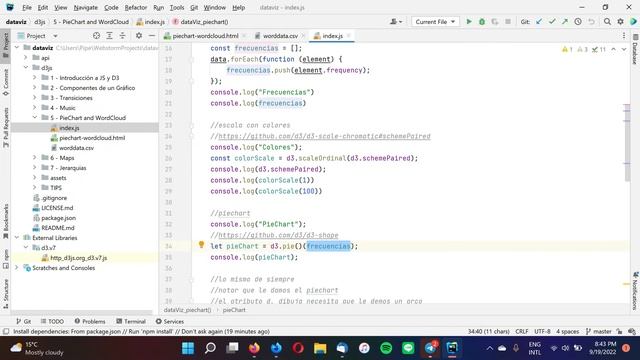Run the current file with the green play icon

(x=469, y=22)
